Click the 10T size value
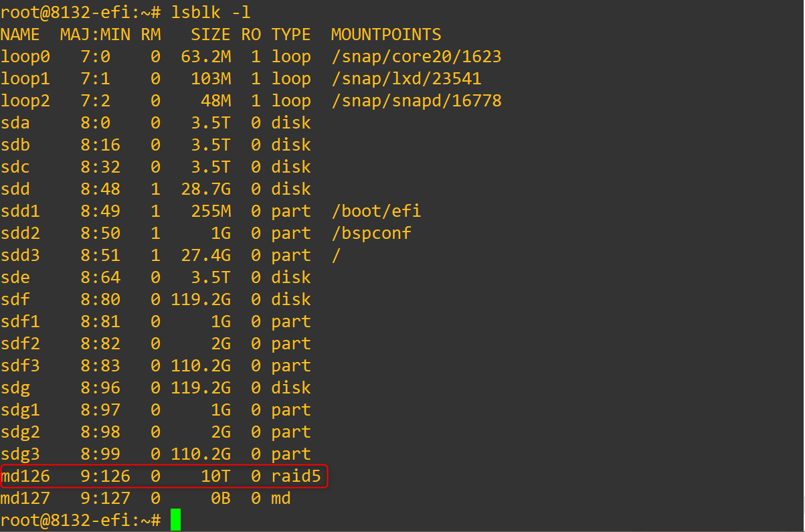805x532 pixels. tap(216, 476)
